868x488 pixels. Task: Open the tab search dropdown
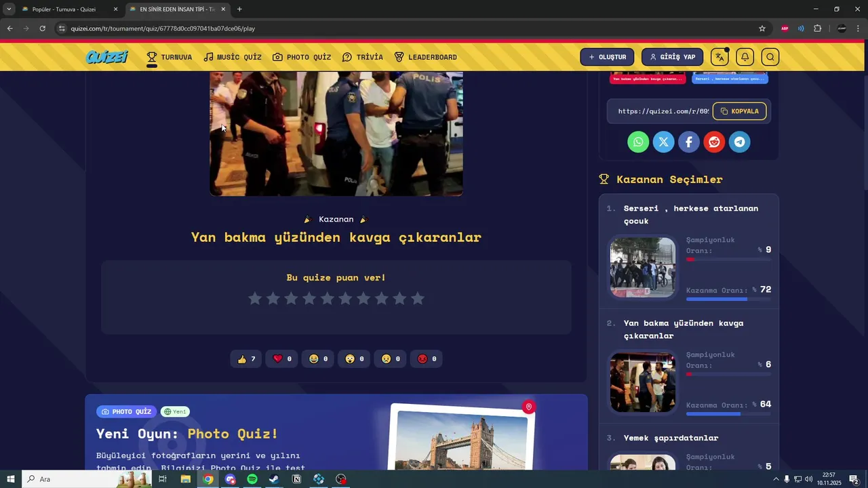coord(9,9)
